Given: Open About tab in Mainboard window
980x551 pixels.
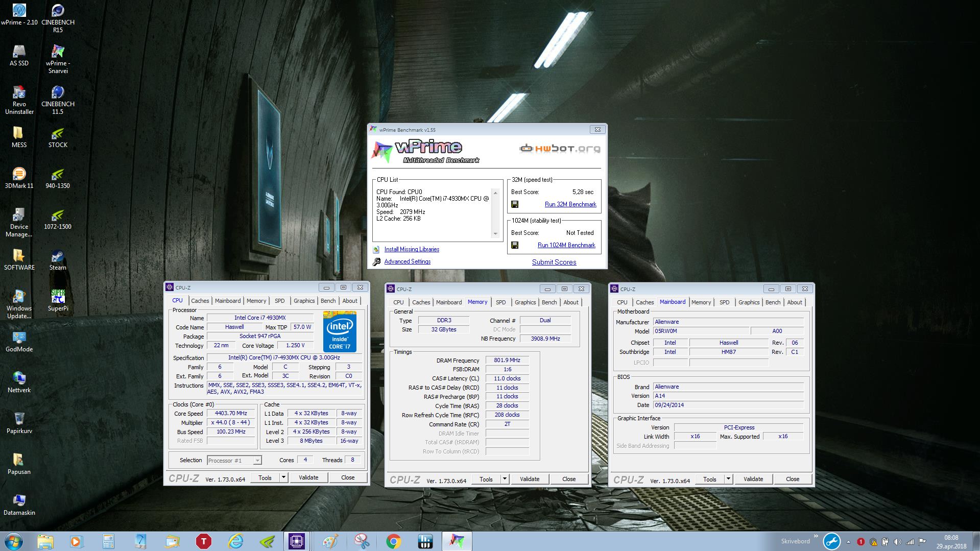Looking at the screenshot, I should tap(794, 302).
